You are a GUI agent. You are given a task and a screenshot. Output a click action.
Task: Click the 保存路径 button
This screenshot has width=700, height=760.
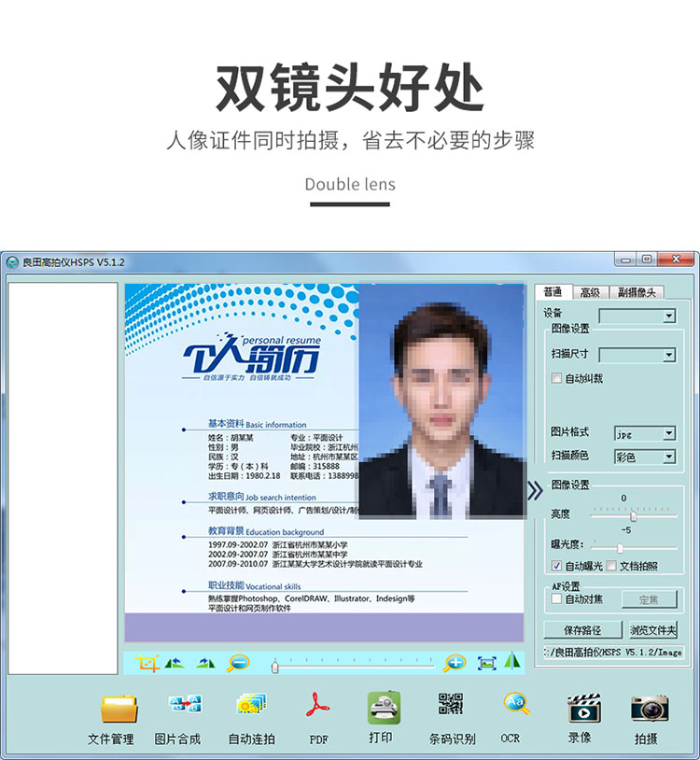point(582,630)
